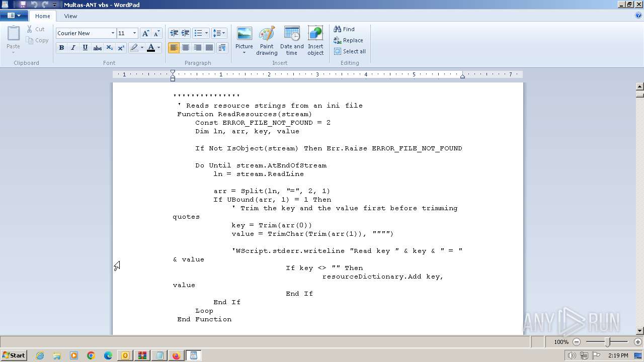Click the Decrease indent icon
This screenshot has width=644, height=362.
(174, 33)
